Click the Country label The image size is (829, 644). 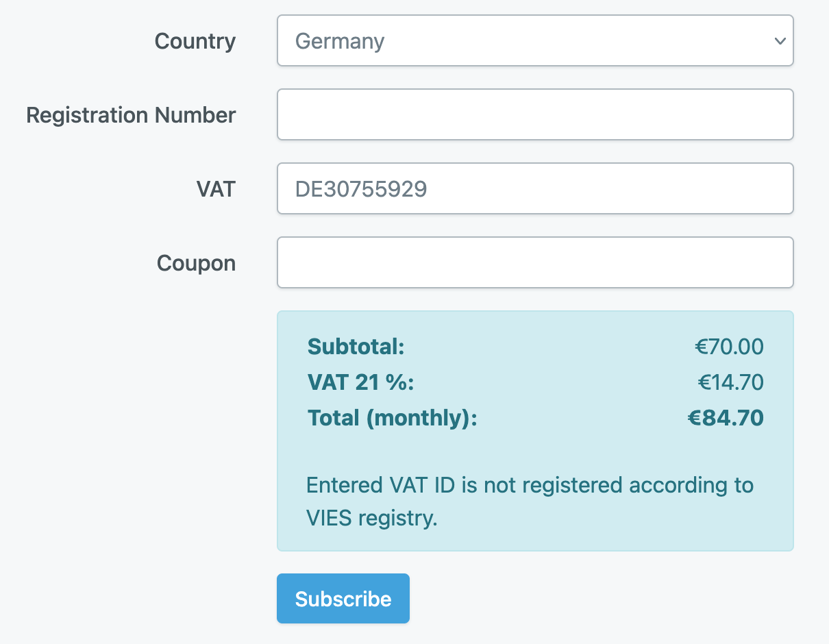coord(195,41)
